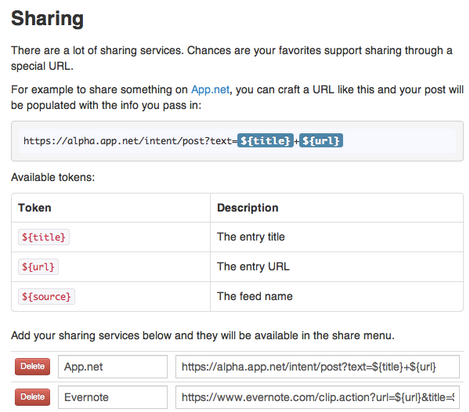Click the example URL text https://alpha.app.net/intent/post
This screenshot has height=412, width=469.
tap(130, 141)
